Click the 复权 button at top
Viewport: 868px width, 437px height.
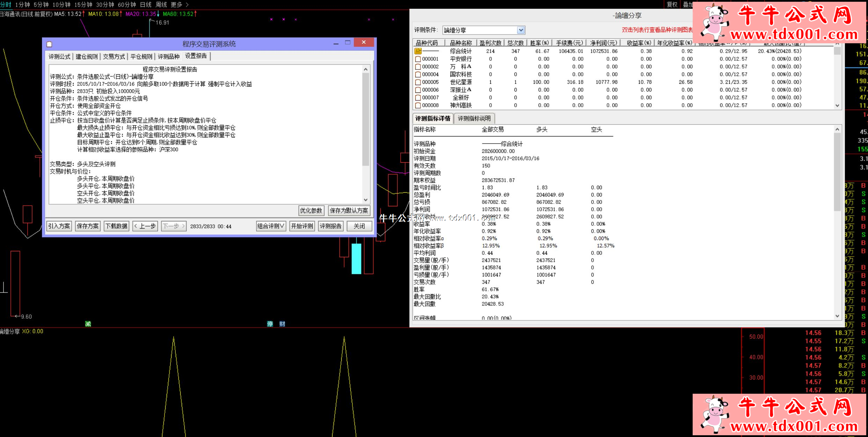pos(672,5)
